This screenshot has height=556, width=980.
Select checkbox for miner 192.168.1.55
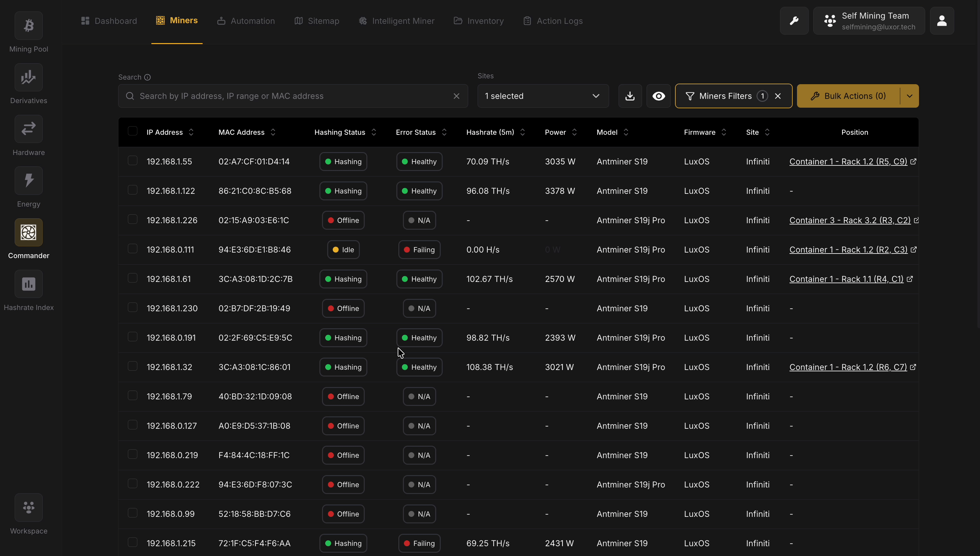(x=132, y=161)
